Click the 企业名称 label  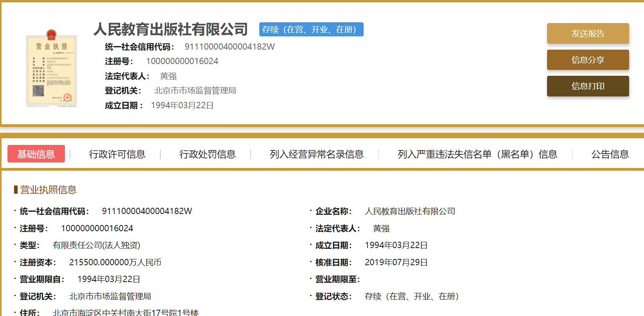334,211
